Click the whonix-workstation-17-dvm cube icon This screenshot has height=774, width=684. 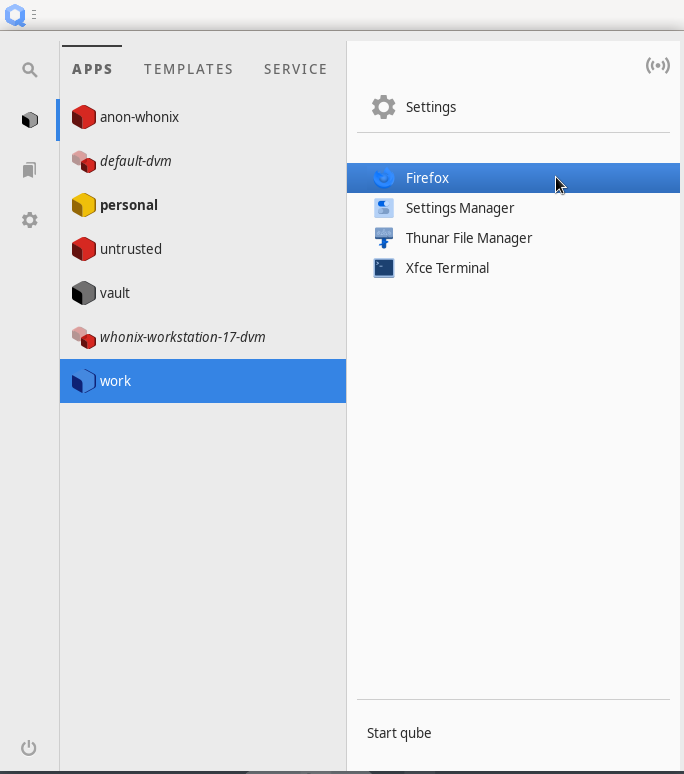click(x=83, y=337)
